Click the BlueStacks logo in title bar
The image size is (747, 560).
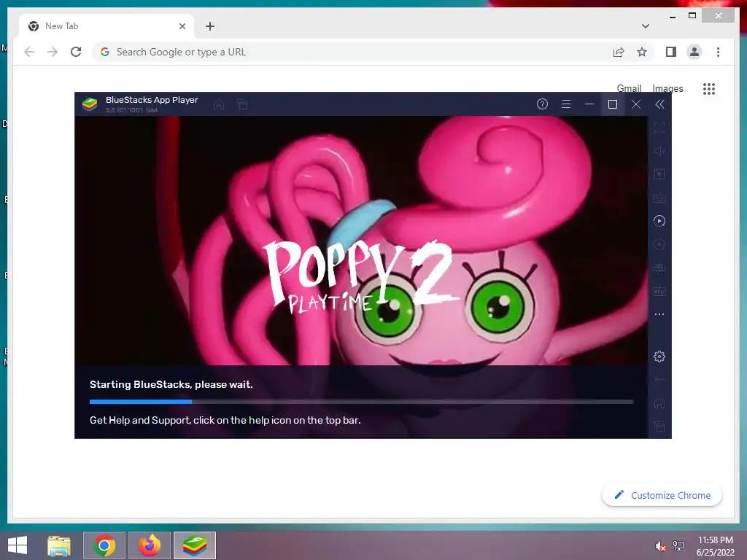pos(90,104)
